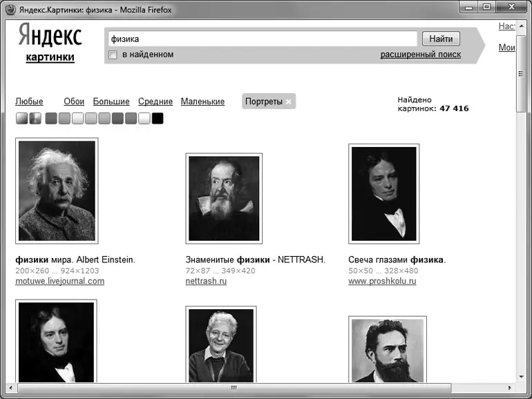This screenshot has height=399, width=532.
Task: Click the search field containing 'физика'
Action: click(262, 39)
